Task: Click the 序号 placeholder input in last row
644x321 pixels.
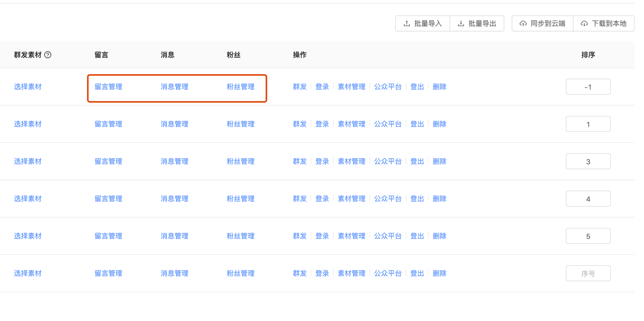Action: pos(588,273)
